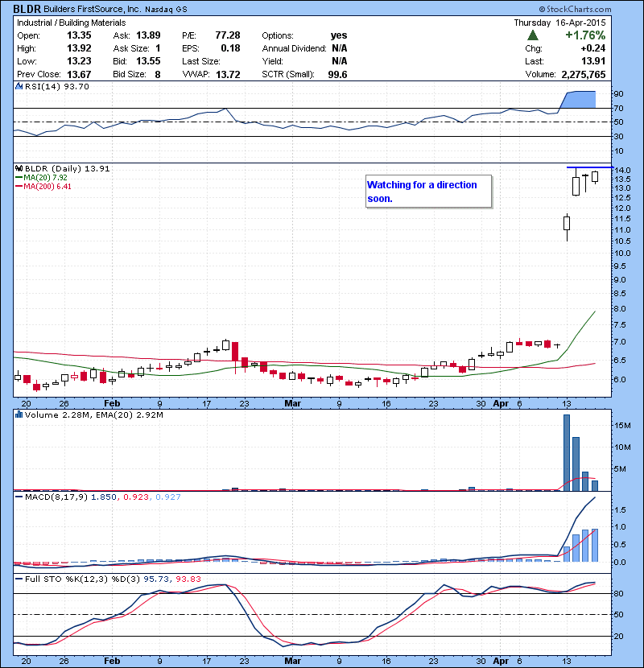Image resolution: width=644 pixels, height=668 pixels.
Task: Click the Volume bar chart icon
Action: pos(19,414)
